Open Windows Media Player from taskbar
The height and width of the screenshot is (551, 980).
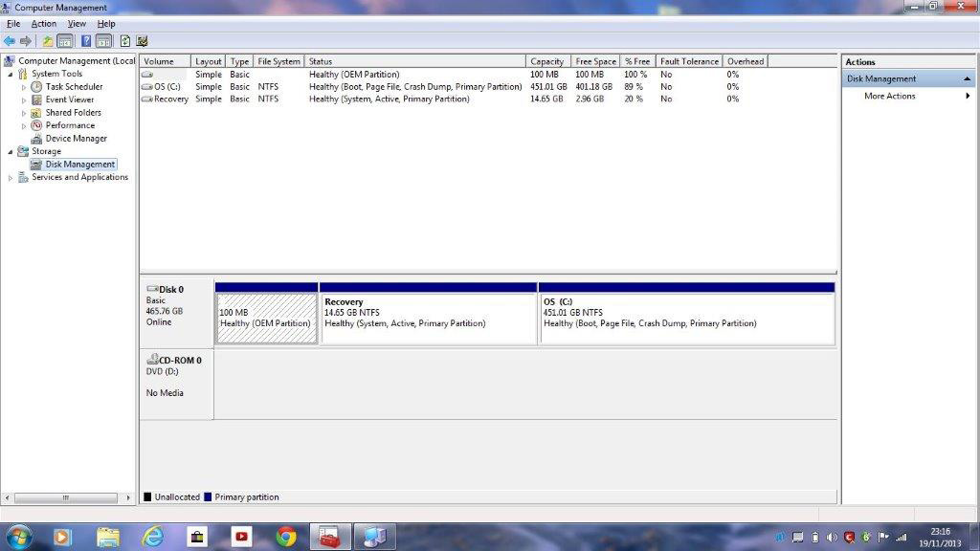click(62, 537)
